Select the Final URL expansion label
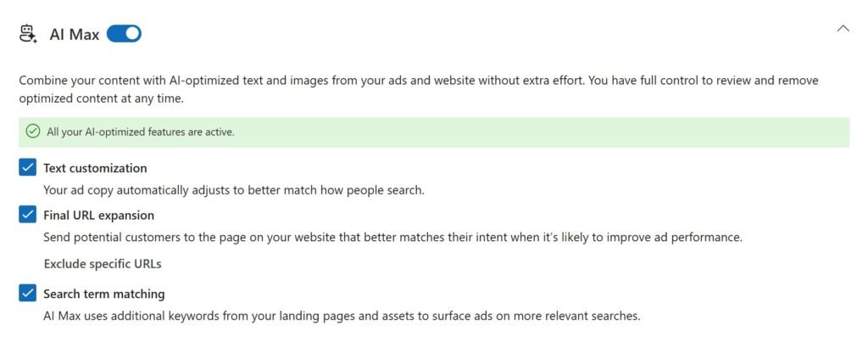868x337 pixels. pyautogui.click(x=99, y=215)
